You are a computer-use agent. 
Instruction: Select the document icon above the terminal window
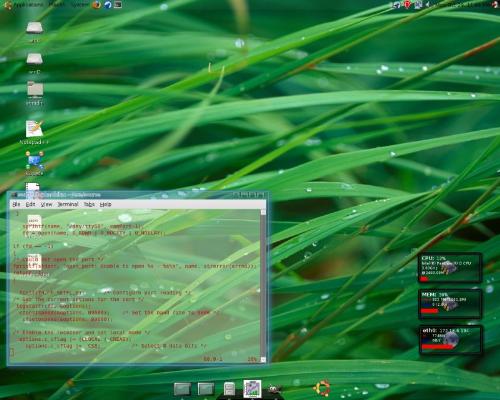[x=33, y=187]
